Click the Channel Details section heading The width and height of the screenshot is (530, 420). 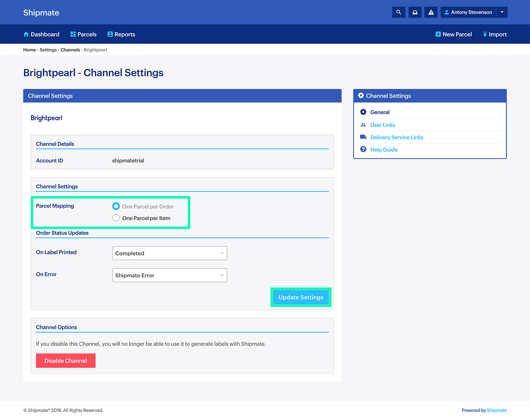(55, 144)
